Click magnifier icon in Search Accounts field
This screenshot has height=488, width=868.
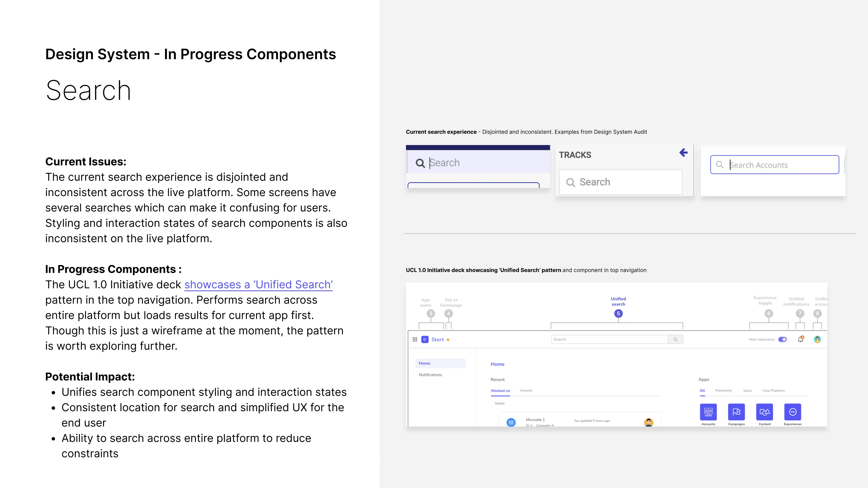719,165
